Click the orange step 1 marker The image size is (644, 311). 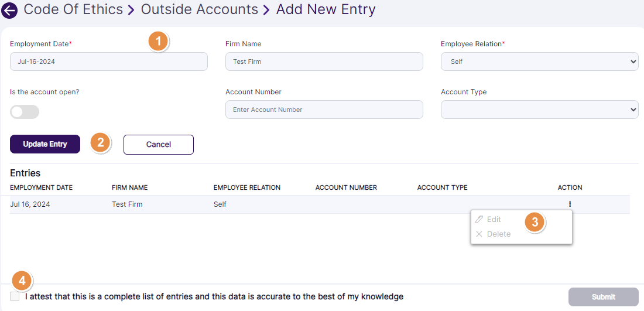(158, 42)
